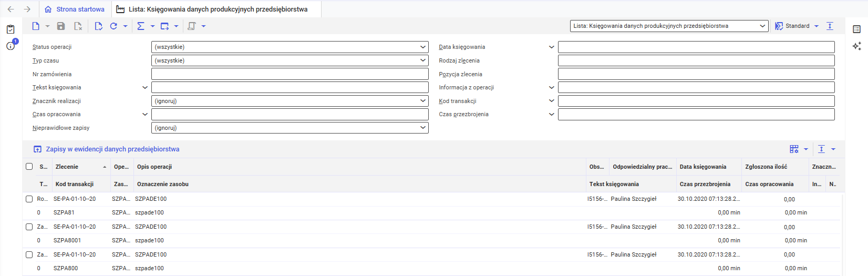Open the clipboard tasks icon in left sidebar
This screenshot has width=868, height=276.
click(11, 29)
